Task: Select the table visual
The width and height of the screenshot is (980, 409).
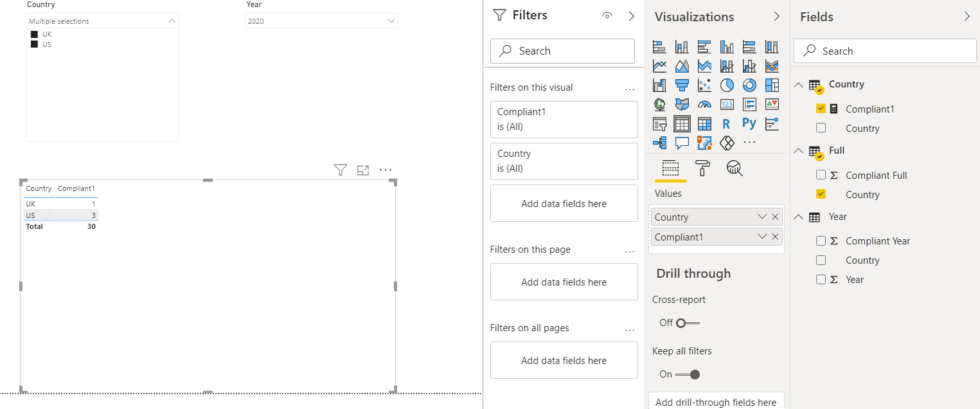Action: tap(682, 123)
